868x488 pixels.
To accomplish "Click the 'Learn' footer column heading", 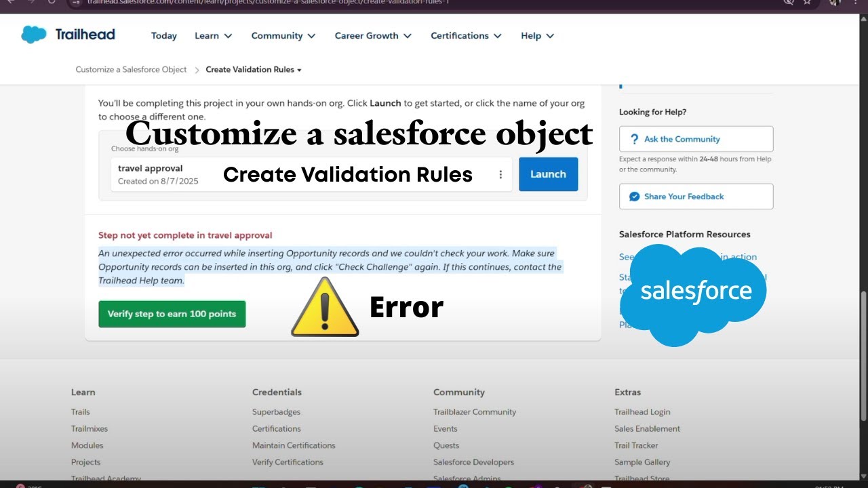I will (x=83, y=392).
